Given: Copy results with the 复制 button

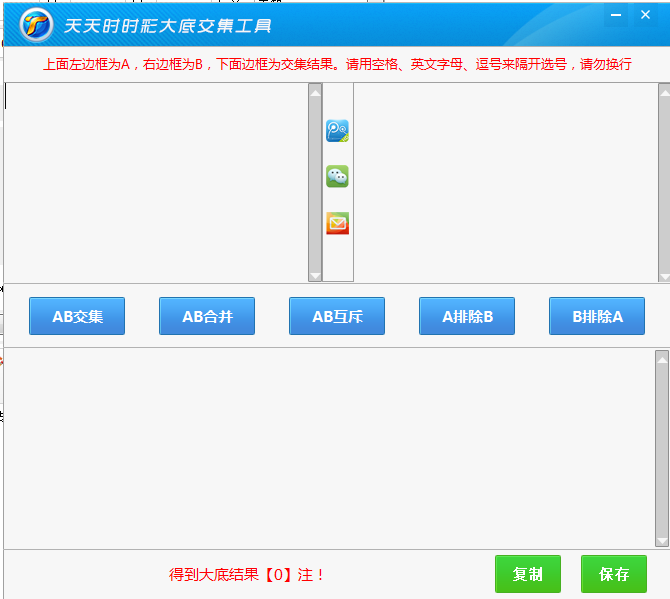Looking at the screenshot, I should point(527,574).
